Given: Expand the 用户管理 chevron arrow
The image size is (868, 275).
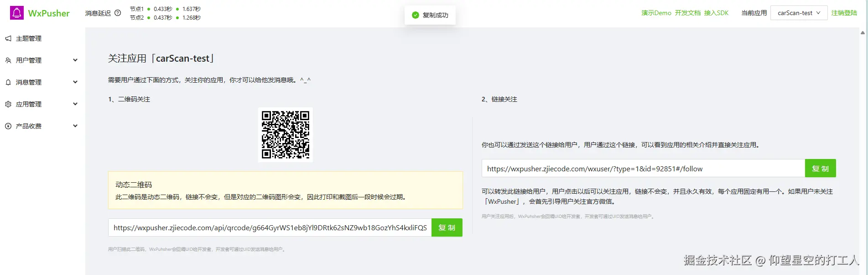Looking at the screenshot, I should [75, 60].
